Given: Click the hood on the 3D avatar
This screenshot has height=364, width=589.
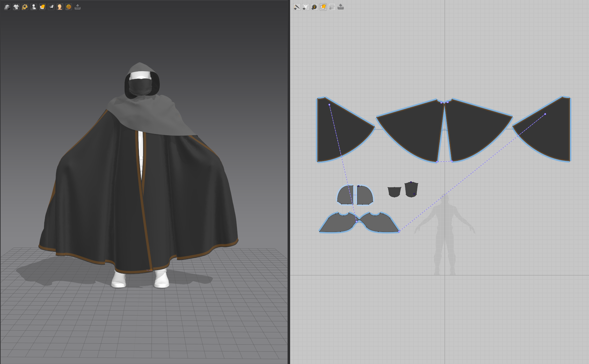Looking at the screenshot, I should (140, 67).
